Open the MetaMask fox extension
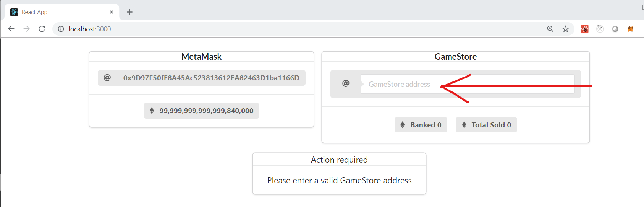644x207 pixels. pos(630,29)
